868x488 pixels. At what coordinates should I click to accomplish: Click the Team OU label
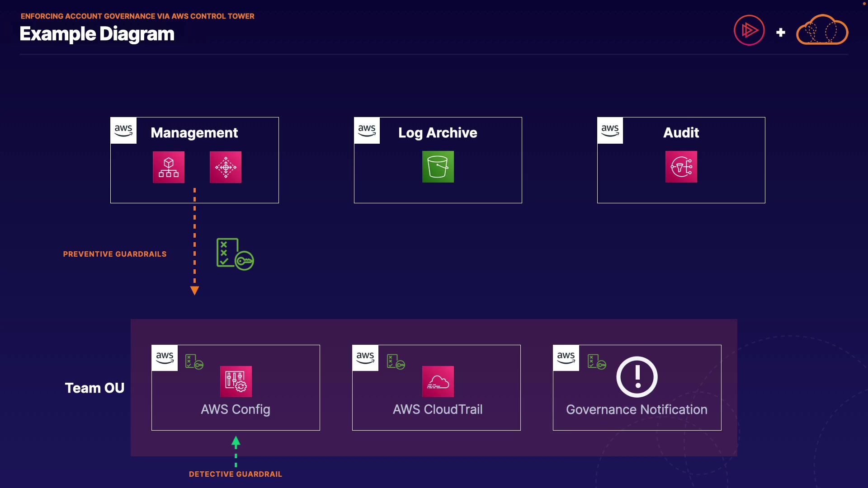coord(94,388)
